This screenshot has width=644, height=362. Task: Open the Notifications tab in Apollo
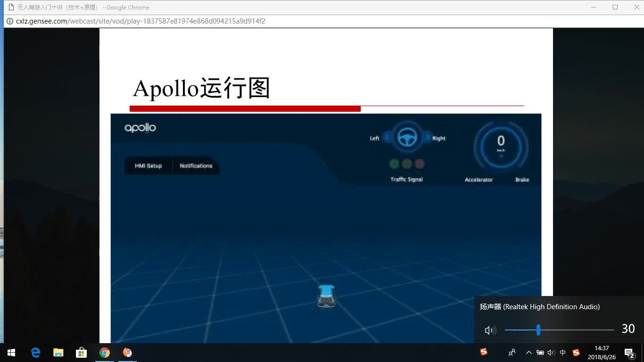[x=196, y=166]
